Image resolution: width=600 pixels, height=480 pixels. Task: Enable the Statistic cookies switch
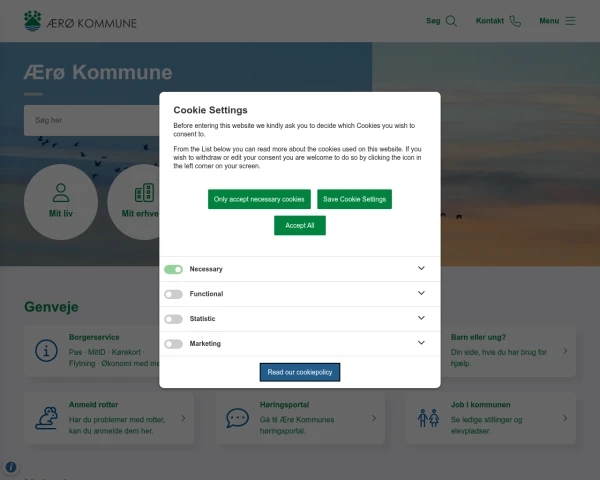coord(173,319)
